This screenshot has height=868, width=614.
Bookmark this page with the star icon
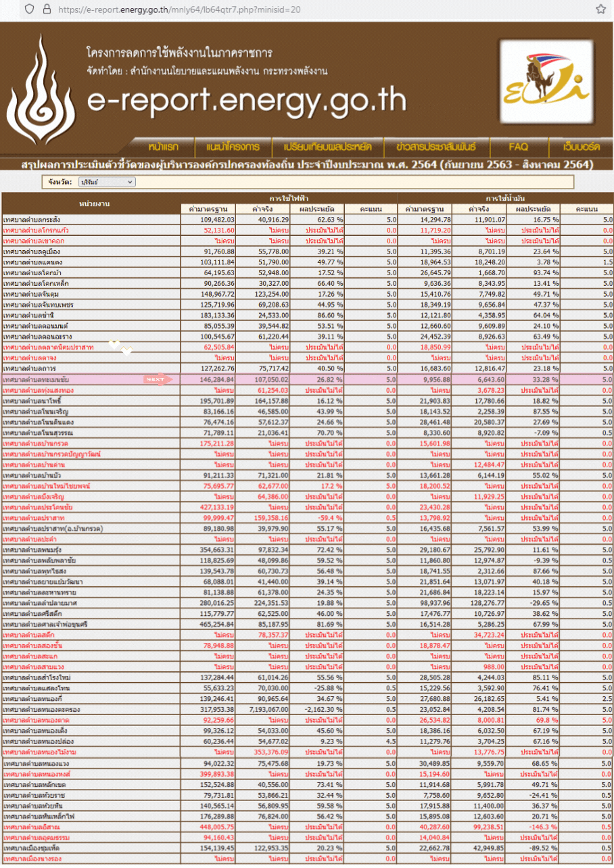[x=600, y=9]
